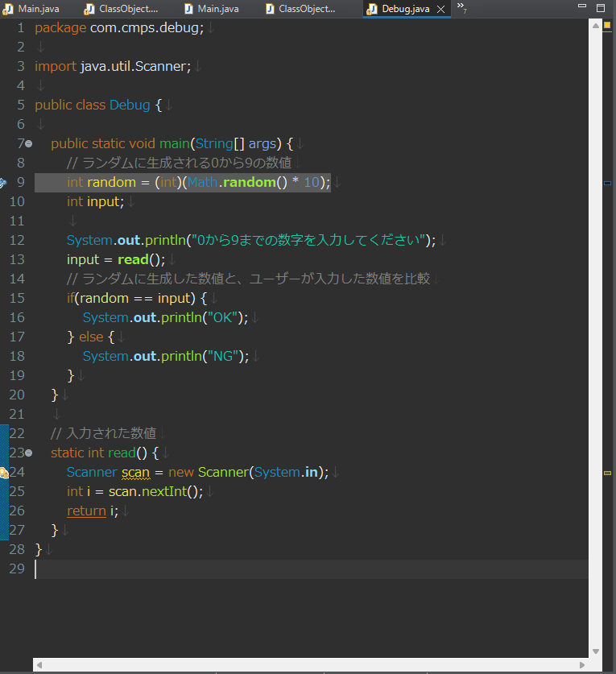Screen dimensions: 616x674
Task: Open the hidden editors list showing 7
Action: tap(461, 8)
